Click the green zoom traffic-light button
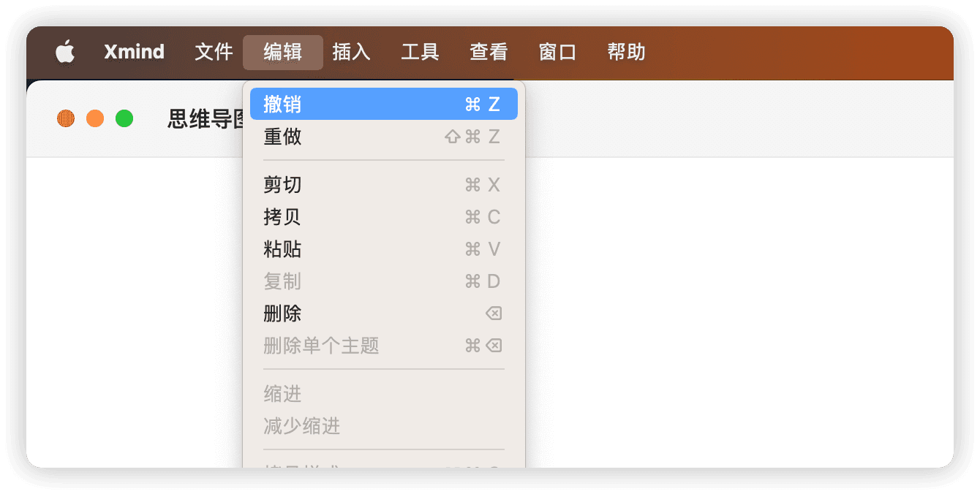This screenshot has height=494, width=980. (x=124, y=118)
